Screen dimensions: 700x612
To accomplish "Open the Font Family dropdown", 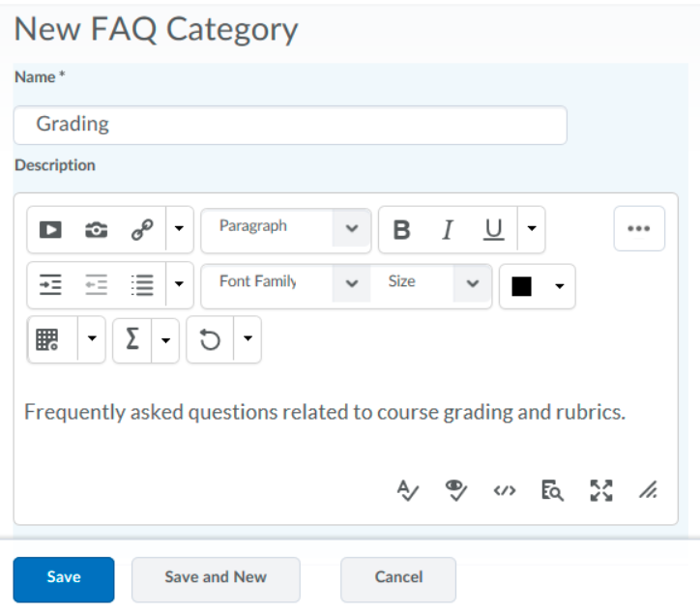I will coord(285,284).
